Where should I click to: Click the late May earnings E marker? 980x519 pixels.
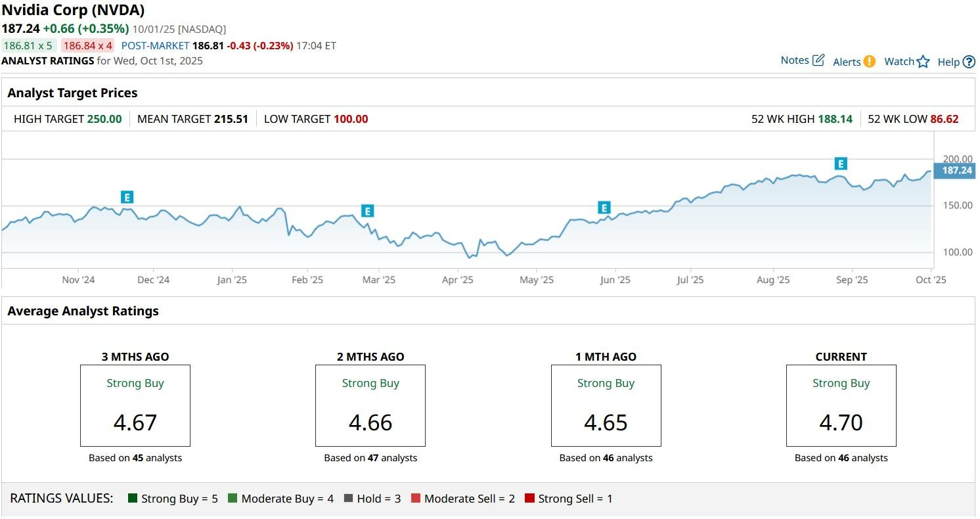[604, 208]
